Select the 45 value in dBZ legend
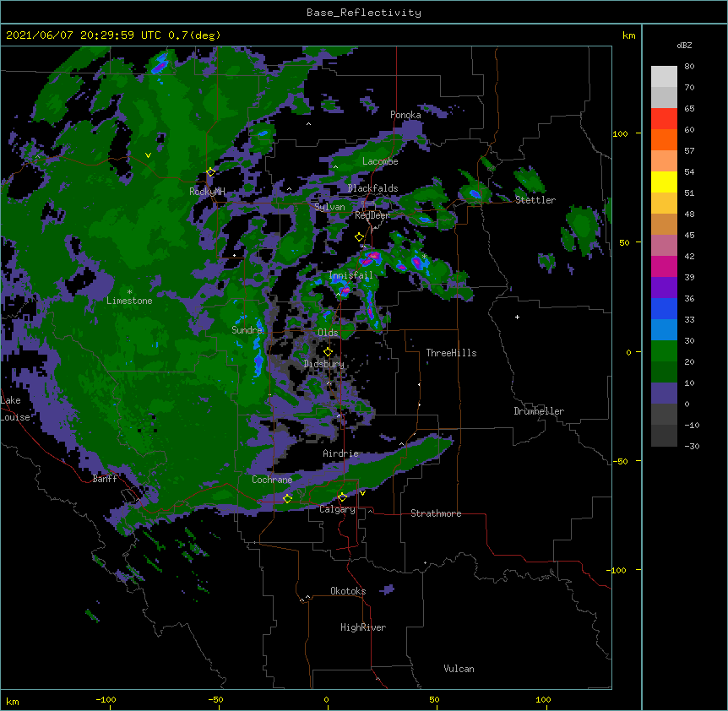 pos(689,236)
